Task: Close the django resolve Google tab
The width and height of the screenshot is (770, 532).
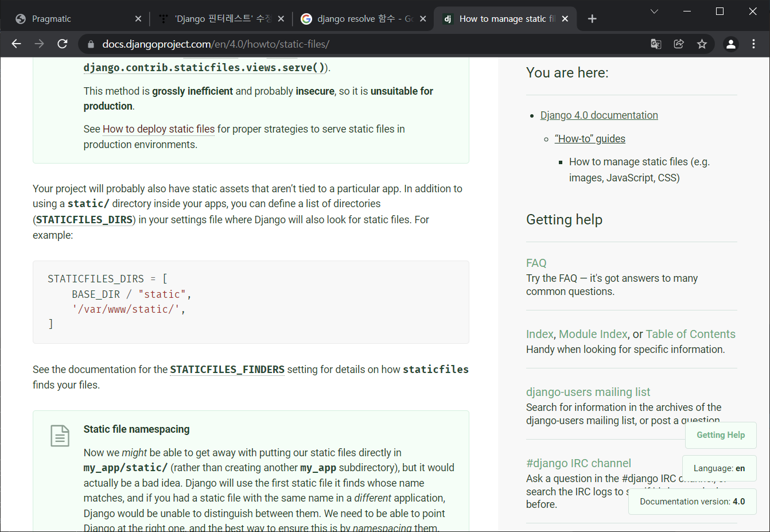Action: point(423,19)
